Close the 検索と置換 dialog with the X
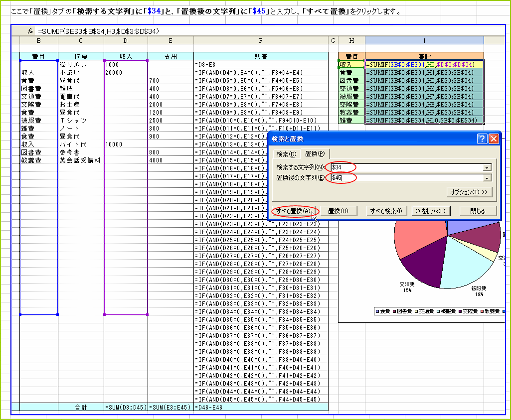 494,139
